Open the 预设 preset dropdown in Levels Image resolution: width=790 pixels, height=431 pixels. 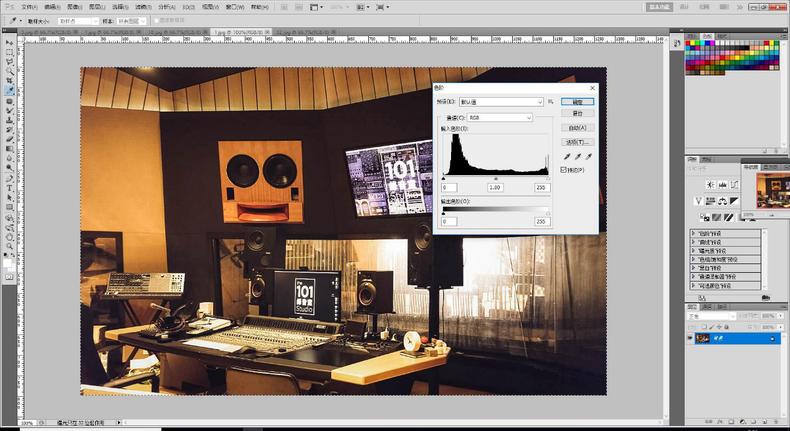pos(501,102)
